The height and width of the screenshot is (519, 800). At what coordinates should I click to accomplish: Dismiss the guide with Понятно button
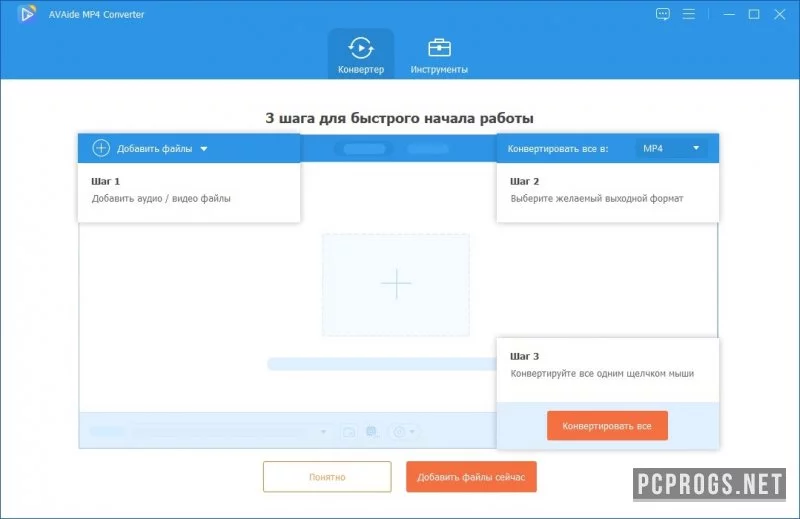coord(327,477)
